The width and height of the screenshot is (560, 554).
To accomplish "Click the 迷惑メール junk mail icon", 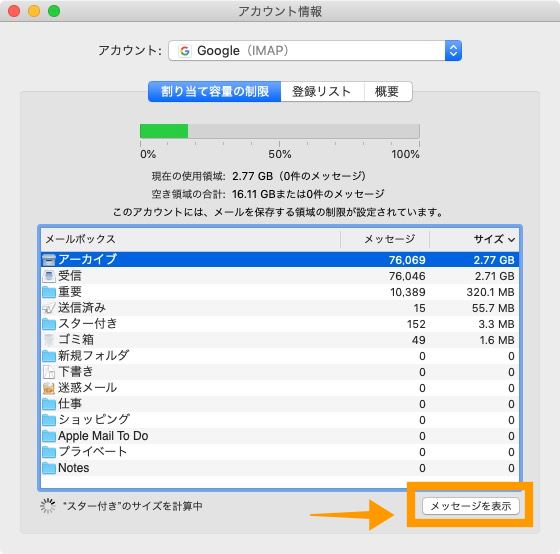I will 49,388.
